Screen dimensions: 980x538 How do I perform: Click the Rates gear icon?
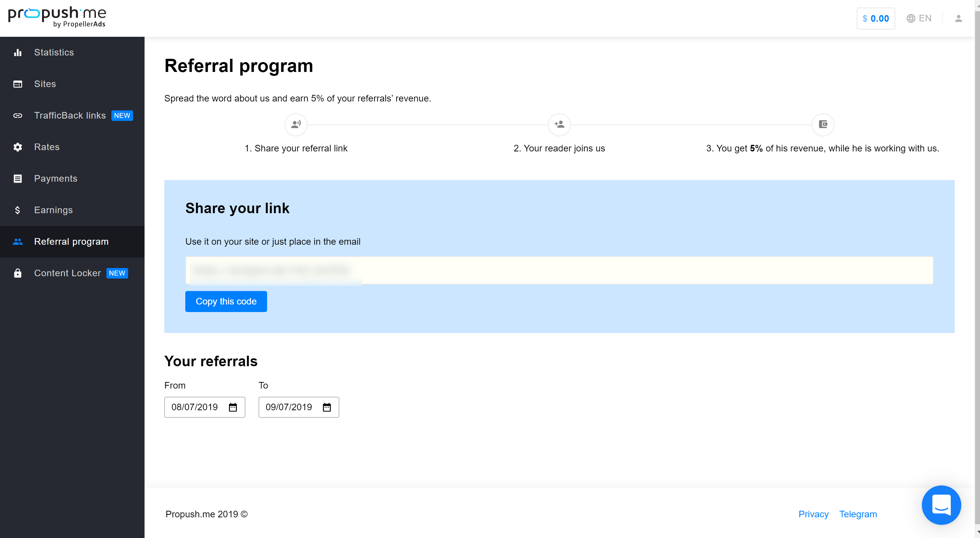(x=17, y=147)
